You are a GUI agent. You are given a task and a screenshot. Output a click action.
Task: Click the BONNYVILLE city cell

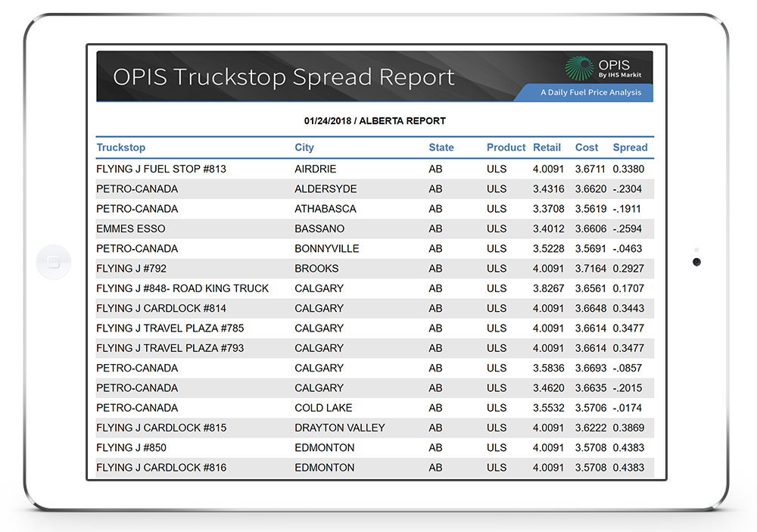pos(326,249)
